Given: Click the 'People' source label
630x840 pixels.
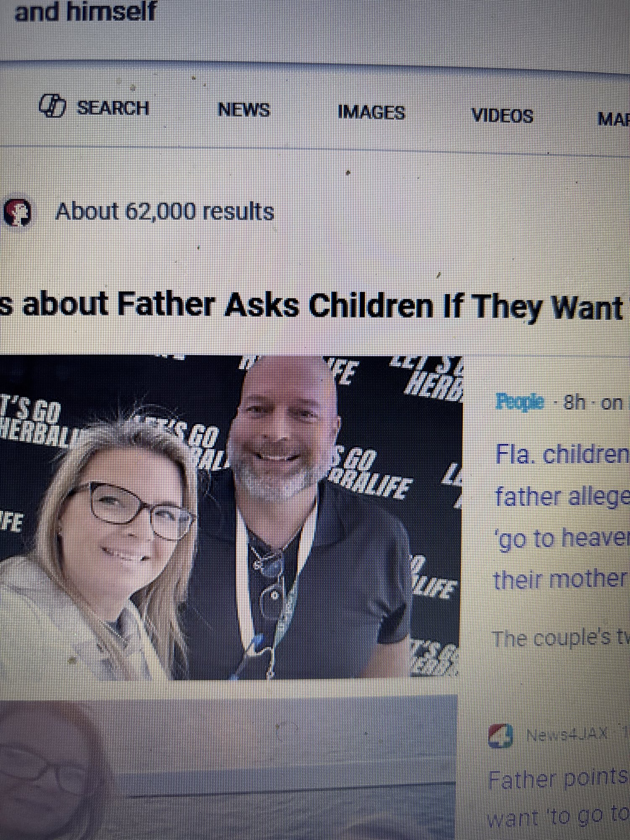Looking at the screenshot, I should point(520,402).
